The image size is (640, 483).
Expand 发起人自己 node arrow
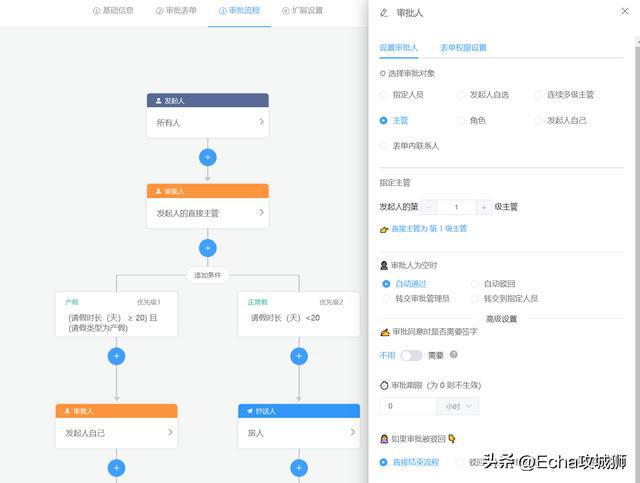(x=171, y=432)
